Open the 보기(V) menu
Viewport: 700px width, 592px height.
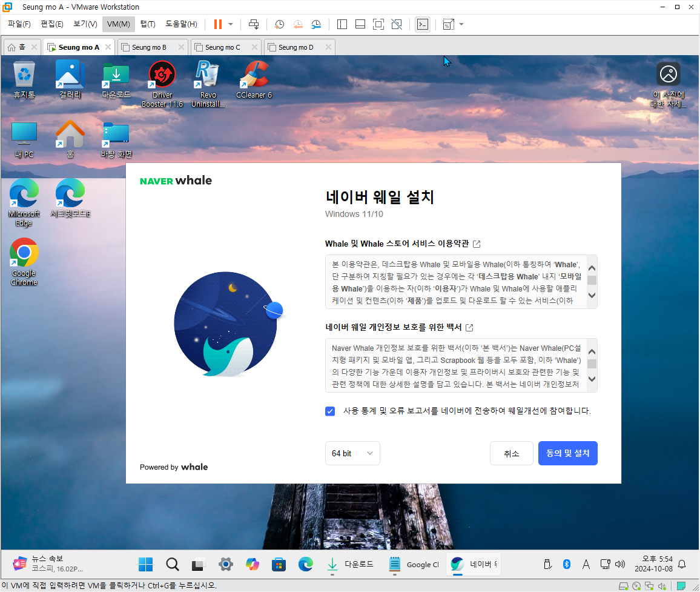click(85, 24)
